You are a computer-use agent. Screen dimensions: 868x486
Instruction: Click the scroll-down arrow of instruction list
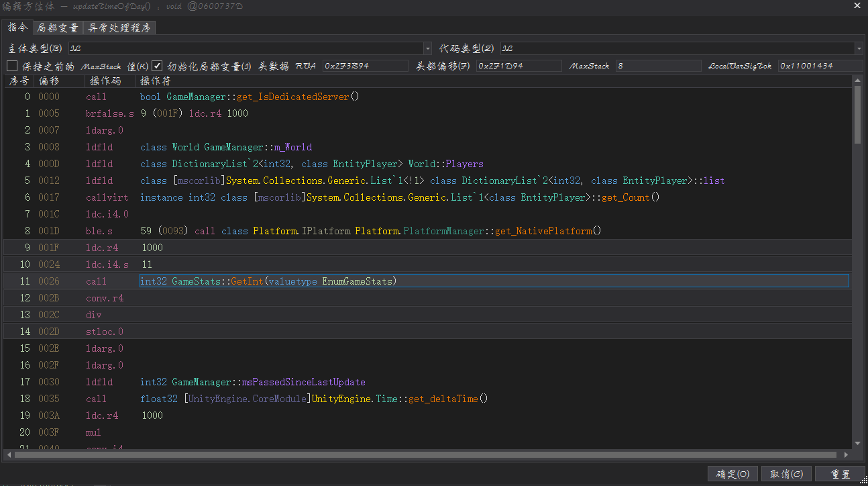click(x=857, y=444)
